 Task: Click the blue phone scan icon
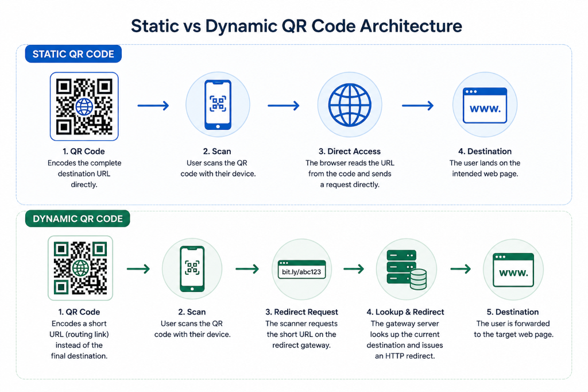coord(218,105)
